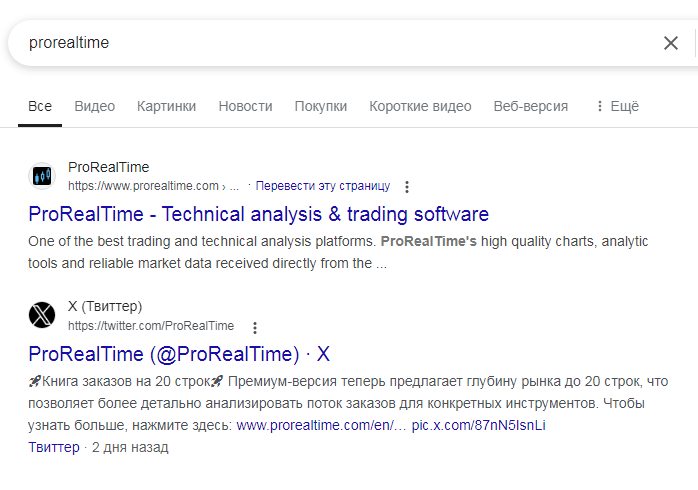The width and height of the screenshot is (698, 490).
Task: Click the www.prorealtime.com/en/ link in tweet
Action: (x=320, y=425)
